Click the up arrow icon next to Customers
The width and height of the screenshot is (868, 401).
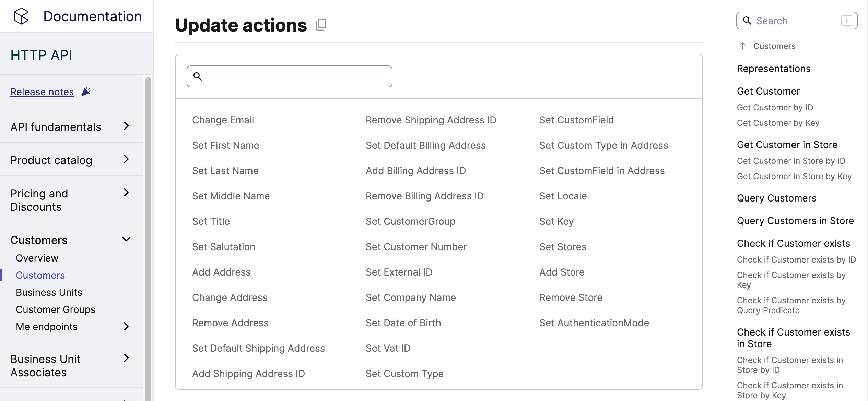pyautogui.click(x=742, y=46)
